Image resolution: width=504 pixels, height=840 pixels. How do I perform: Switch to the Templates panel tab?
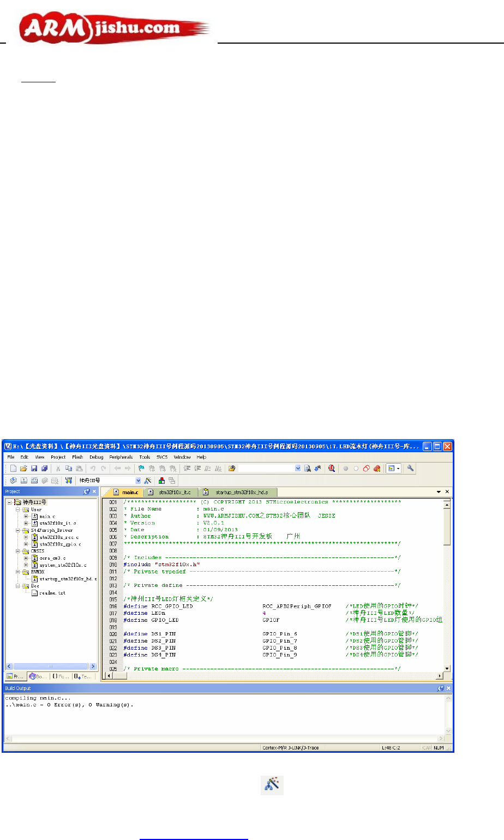83,676
